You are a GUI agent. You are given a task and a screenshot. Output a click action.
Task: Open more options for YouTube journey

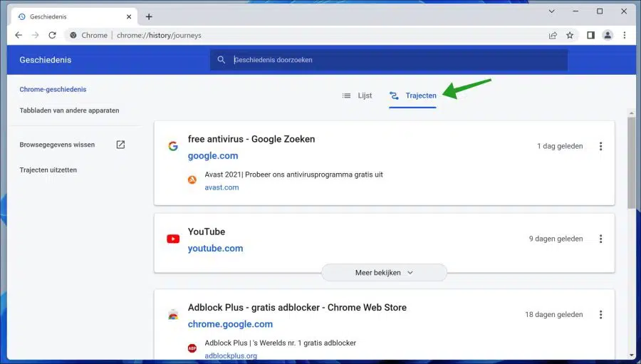600,239
